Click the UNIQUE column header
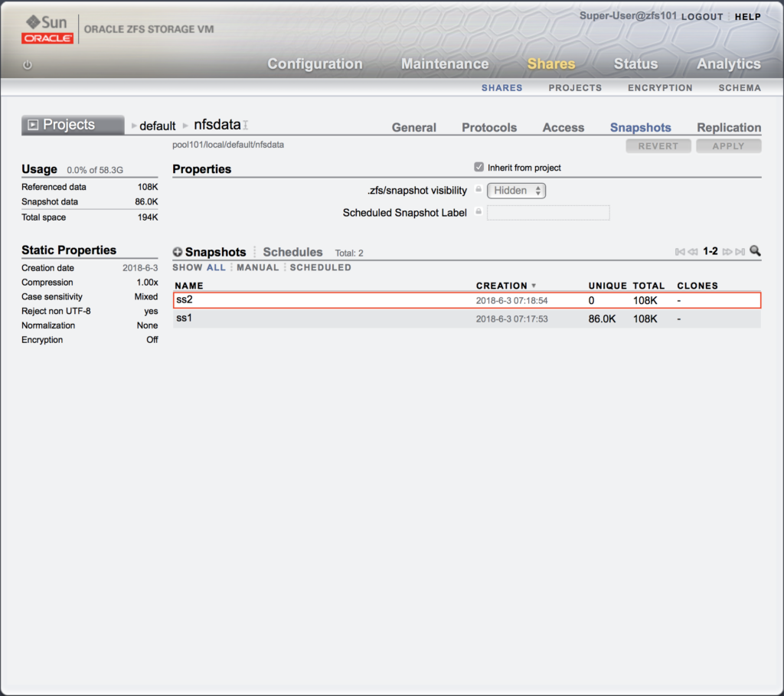Screen dimensions: 784x696 [607, 286]
